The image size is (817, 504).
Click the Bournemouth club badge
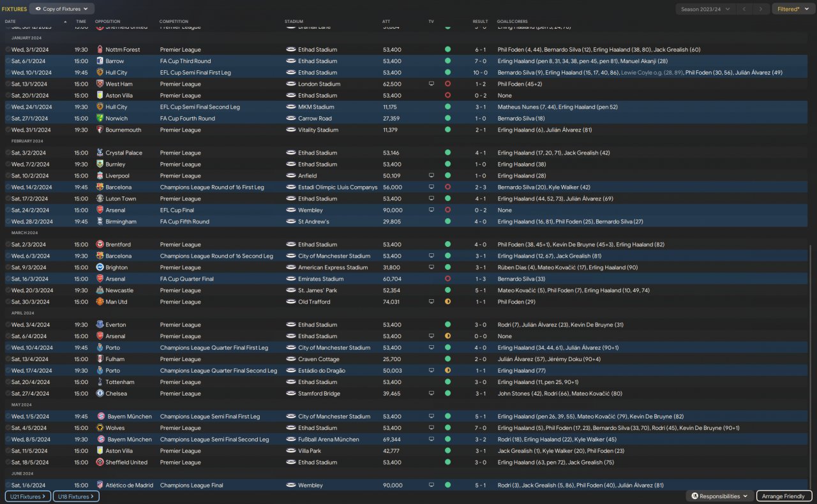[x=100, y=130]
